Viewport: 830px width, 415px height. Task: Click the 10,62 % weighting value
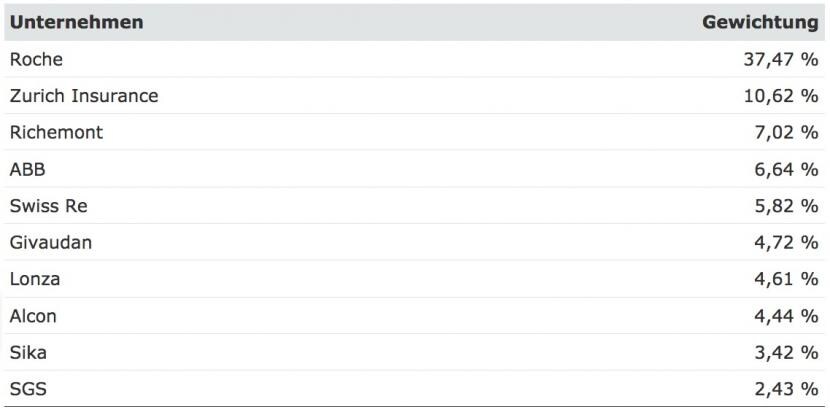coord(781,96)
